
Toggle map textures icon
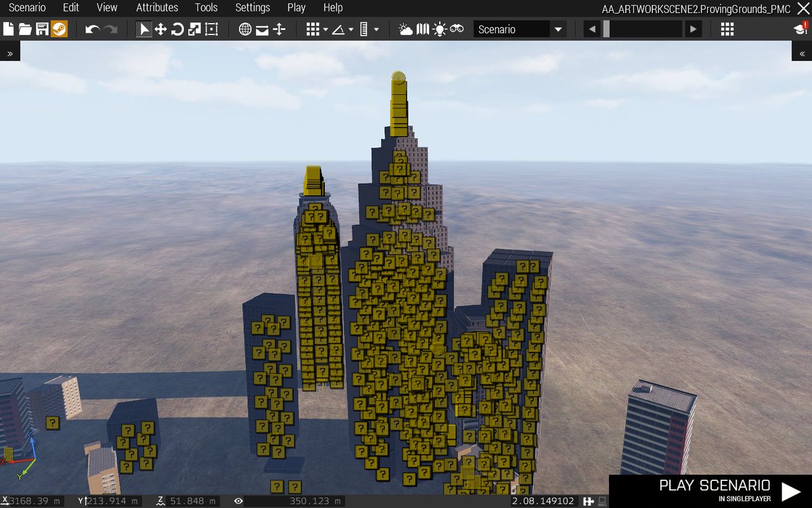point(423,29)
